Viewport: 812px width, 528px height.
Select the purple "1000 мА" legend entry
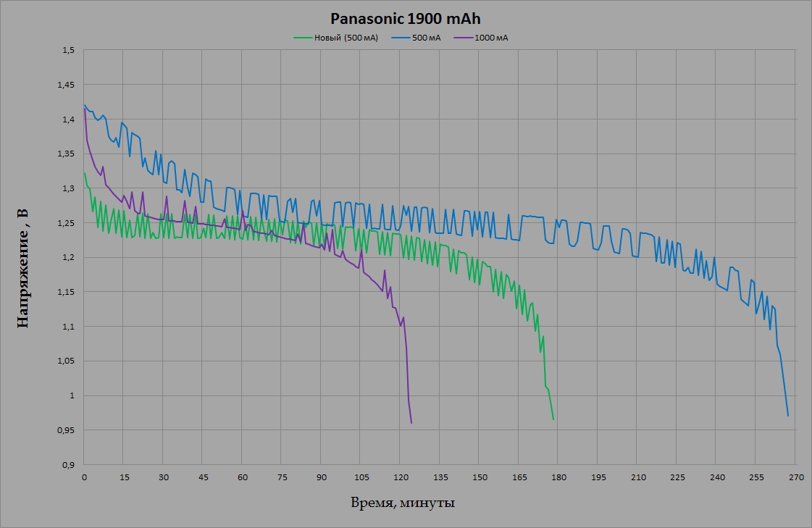point(491,38)
